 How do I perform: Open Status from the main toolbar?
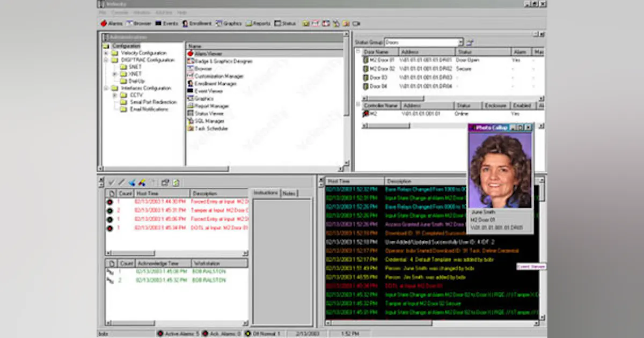click(x=285, y=24)
